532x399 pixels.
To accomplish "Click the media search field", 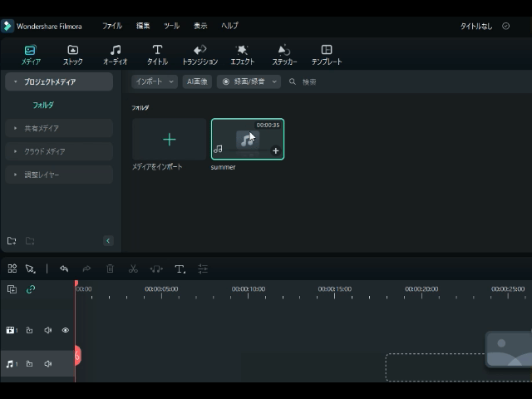I will pos(309,81).
